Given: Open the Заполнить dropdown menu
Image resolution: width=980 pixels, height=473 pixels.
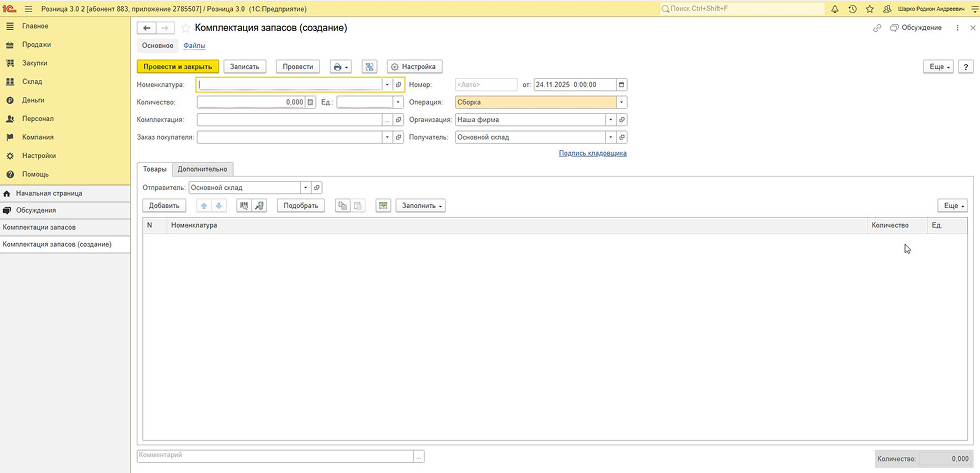Looking at the screenshot, I should pos(421,205).
